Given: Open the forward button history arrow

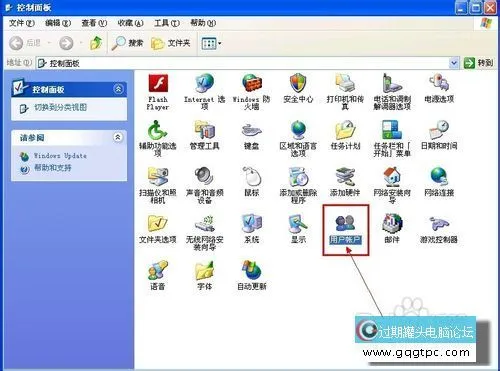Looking at the screenshot, I should coord(81,43).
